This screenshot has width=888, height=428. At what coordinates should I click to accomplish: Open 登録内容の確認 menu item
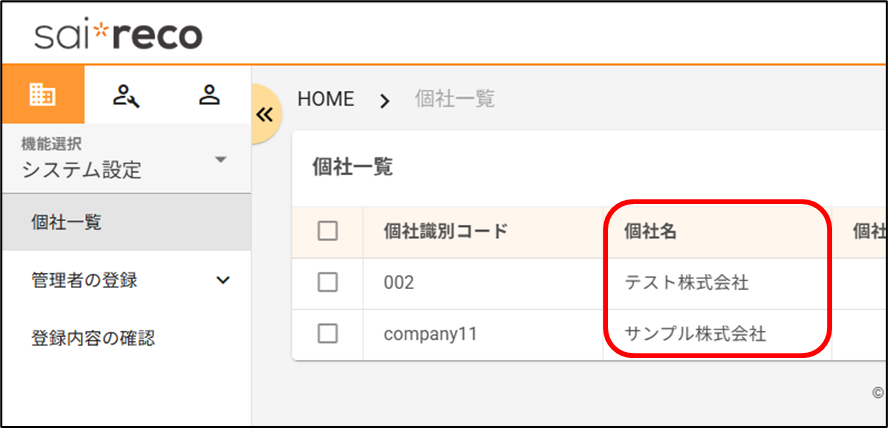[93, 338]
